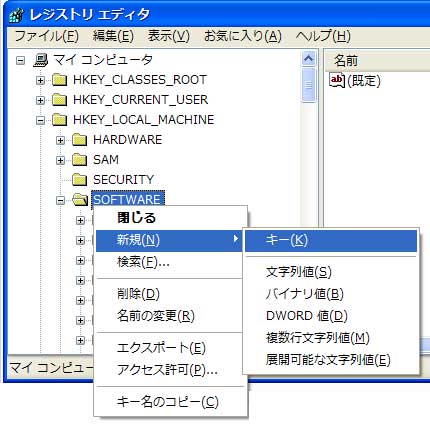The width and height of the screenshot is (430, 435).
Task: Select バイナリ値(B) in the submenu
Action: [x=331, y=294]
